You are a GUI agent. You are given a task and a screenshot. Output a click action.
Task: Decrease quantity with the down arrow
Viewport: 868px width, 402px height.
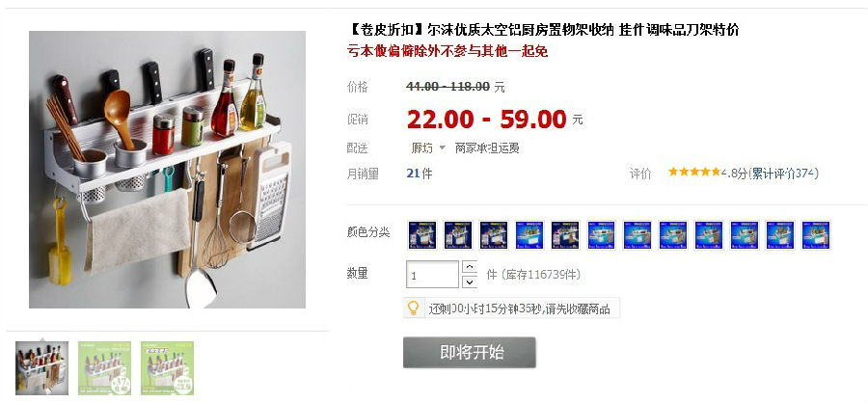click(470, 281)
